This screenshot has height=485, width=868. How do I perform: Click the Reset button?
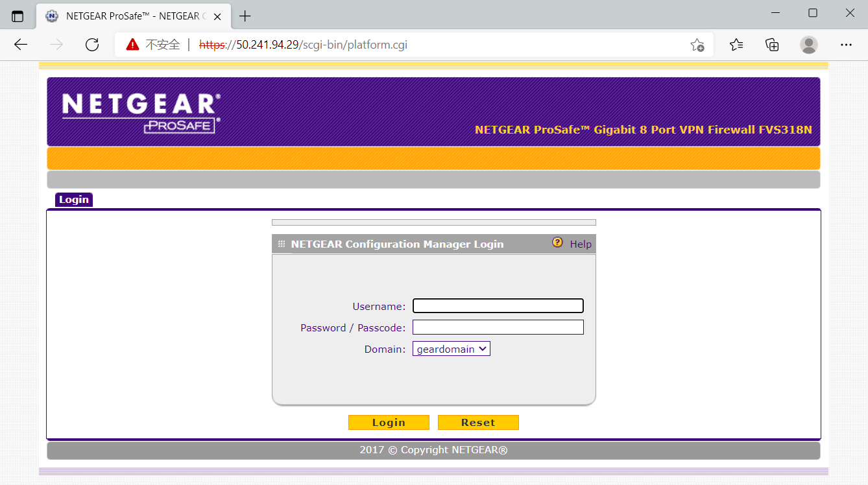[478, 423]
